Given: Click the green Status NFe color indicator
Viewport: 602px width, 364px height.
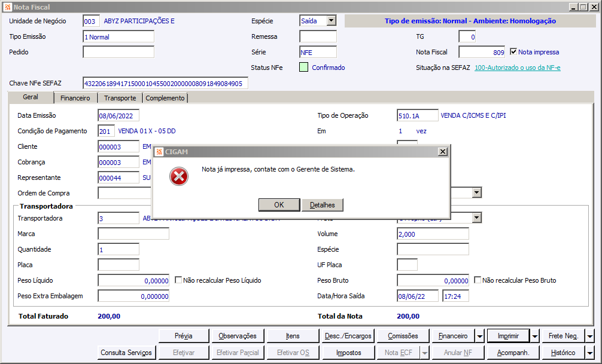Looking at the screenshot, I should click(303, 68).
